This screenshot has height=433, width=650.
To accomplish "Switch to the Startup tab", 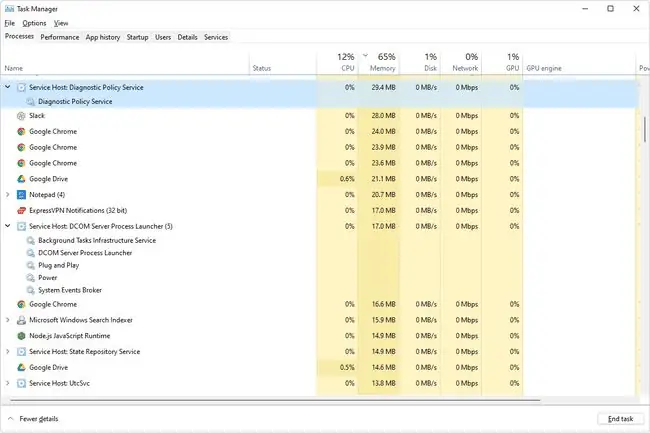I will 137,37.
